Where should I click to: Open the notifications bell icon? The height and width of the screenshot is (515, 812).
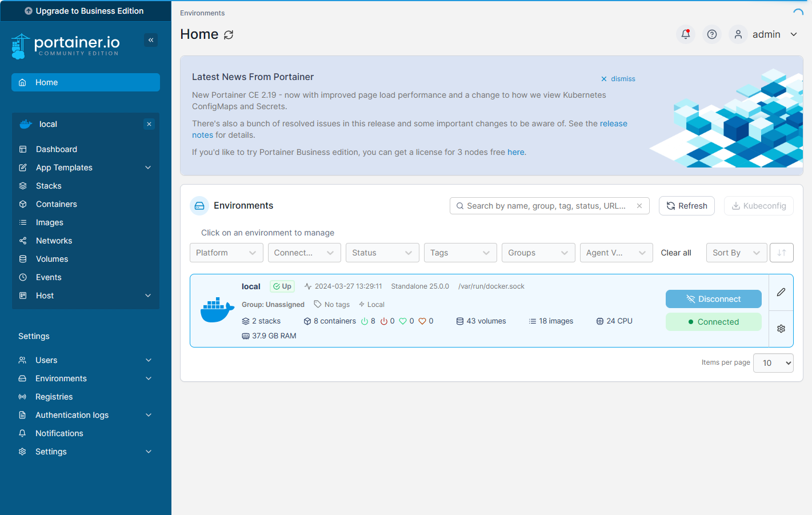tap(686, 34)
